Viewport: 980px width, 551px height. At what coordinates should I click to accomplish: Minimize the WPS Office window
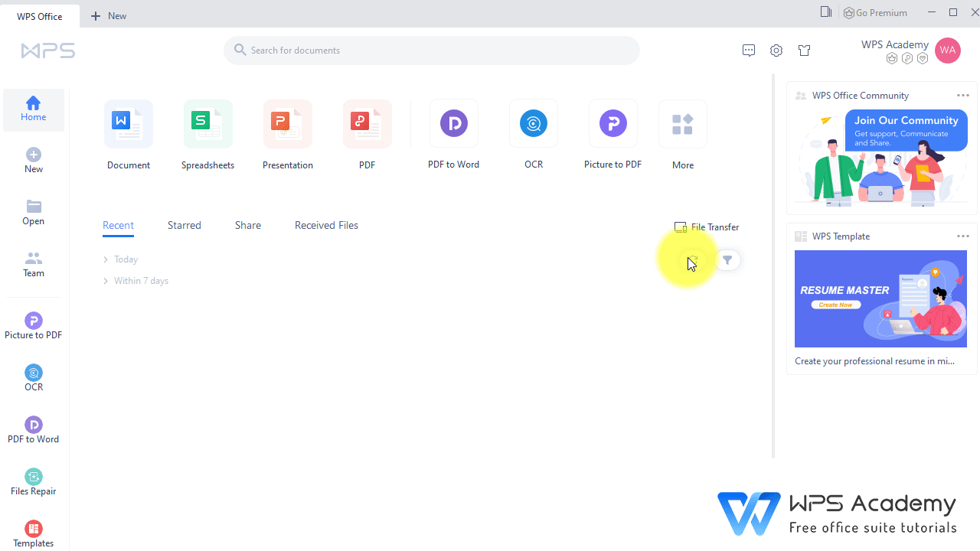coord(932,12)
